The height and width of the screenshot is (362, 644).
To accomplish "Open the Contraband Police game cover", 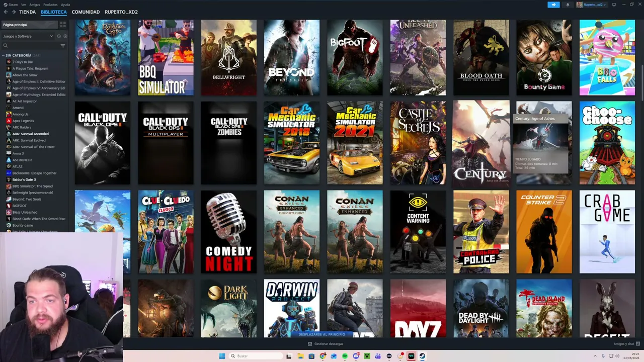I will 481,232.
